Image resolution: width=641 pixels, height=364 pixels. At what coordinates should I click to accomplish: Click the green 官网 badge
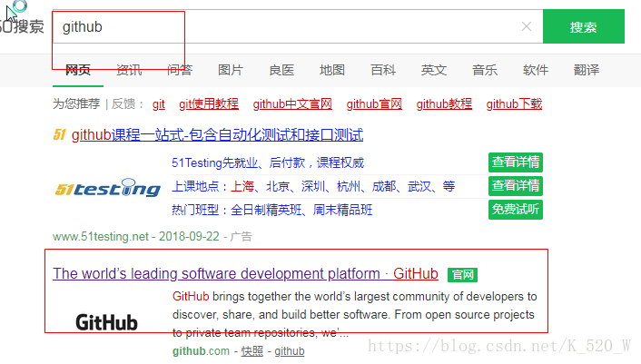(462, 274)
